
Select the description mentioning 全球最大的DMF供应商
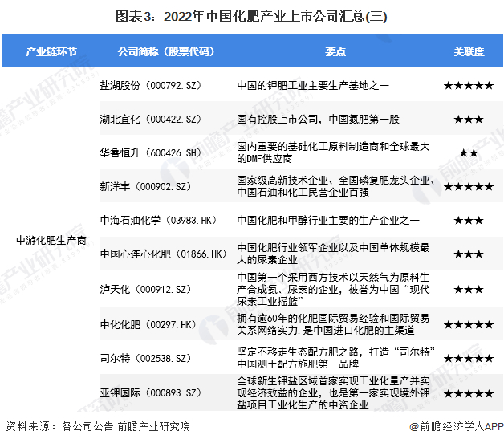(333, 152)
